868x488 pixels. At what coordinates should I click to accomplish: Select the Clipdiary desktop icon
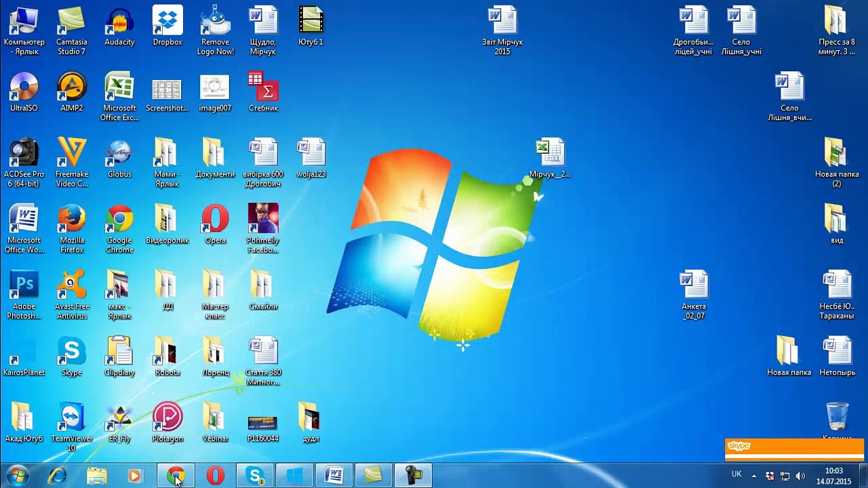point(119,357)
